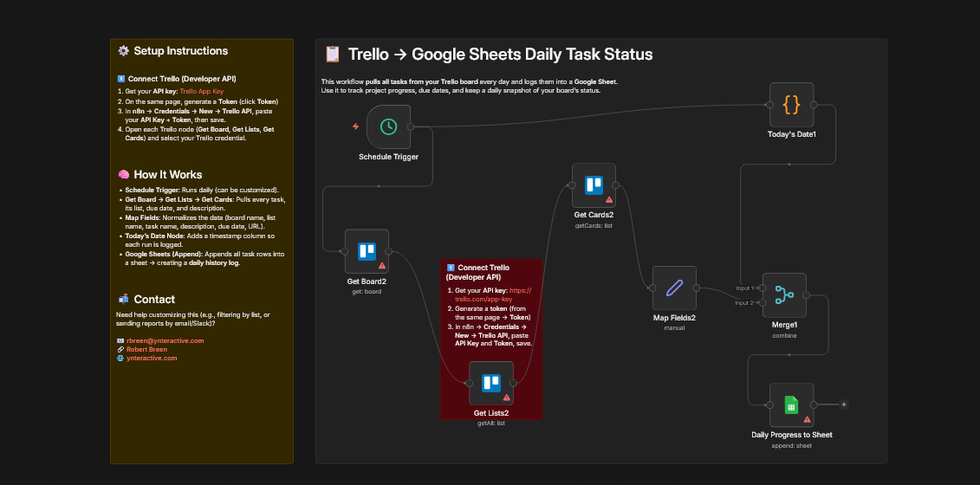Screen dimensions: 980x485
Task: Click the warning icon on Google Sheets node
Action: tap(807, 419)
